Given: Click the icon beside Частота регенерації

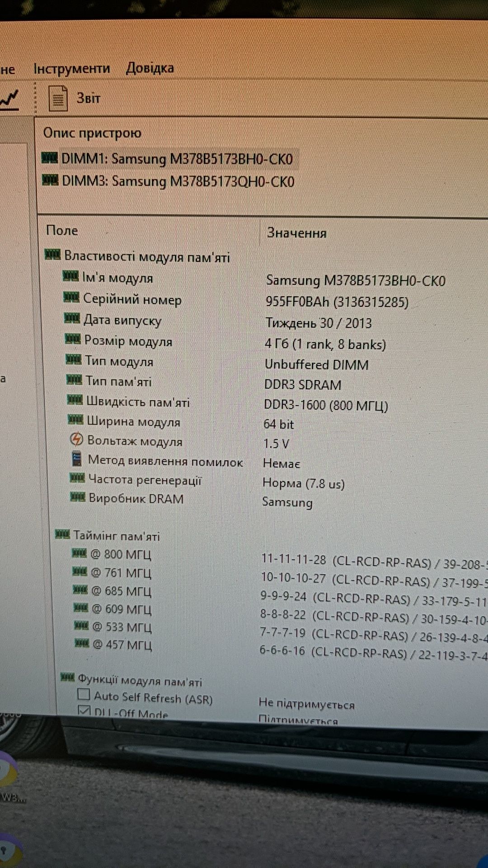Looking at the screenshot, I should coord(77,477).
